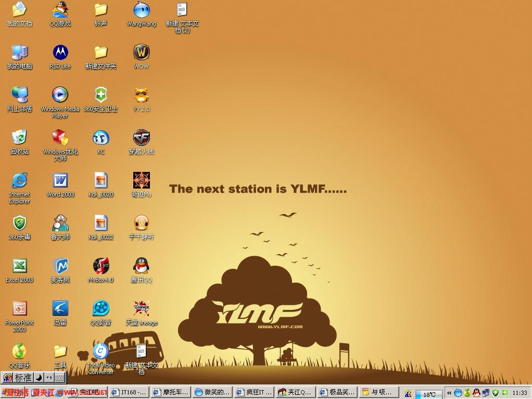
Task: Open the QQ penguin tray icon
Action: click(x=477, y=393)
